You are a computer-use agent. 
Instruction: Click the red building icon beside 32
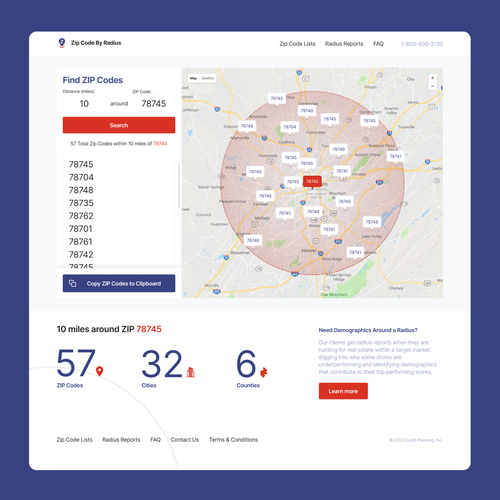coord(190,372)
